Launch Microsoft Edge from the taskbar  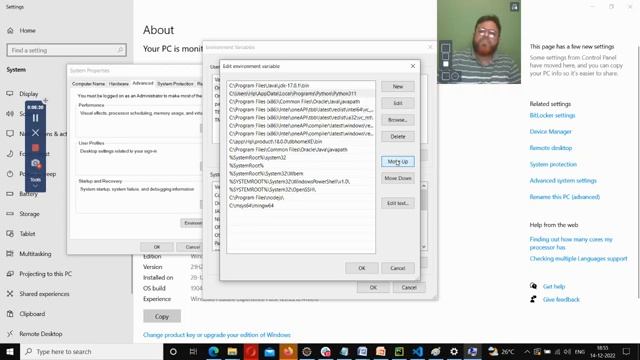[x=213, y=351]
